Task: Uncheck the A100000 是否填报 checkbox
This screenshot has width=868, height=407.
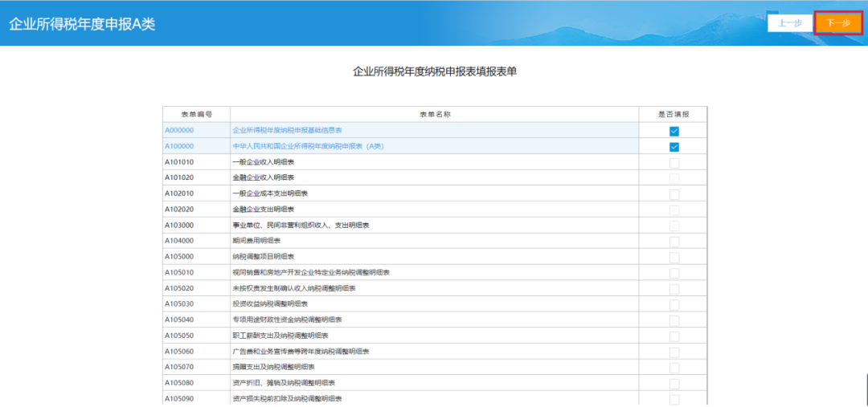Action: (x=674, y=147)
